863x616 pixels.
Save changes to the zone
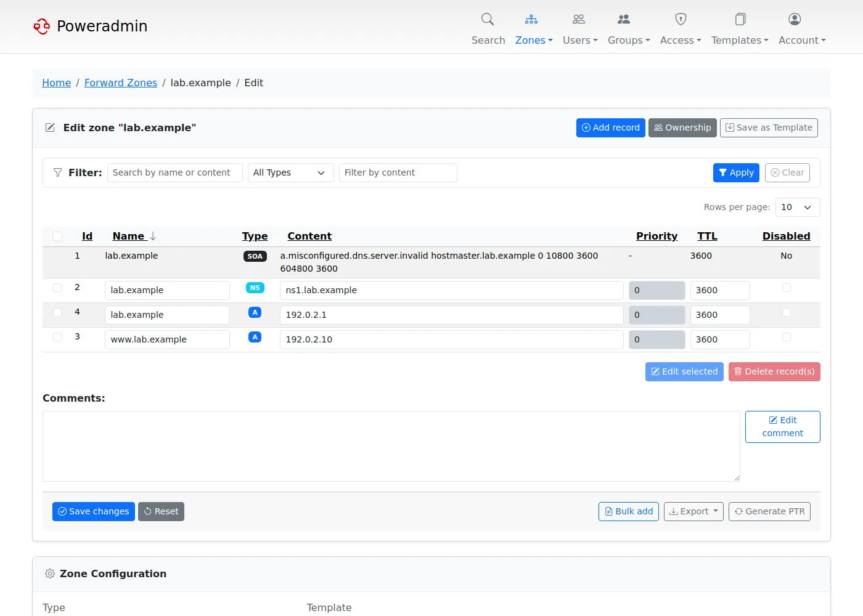(x=94, y=511)
